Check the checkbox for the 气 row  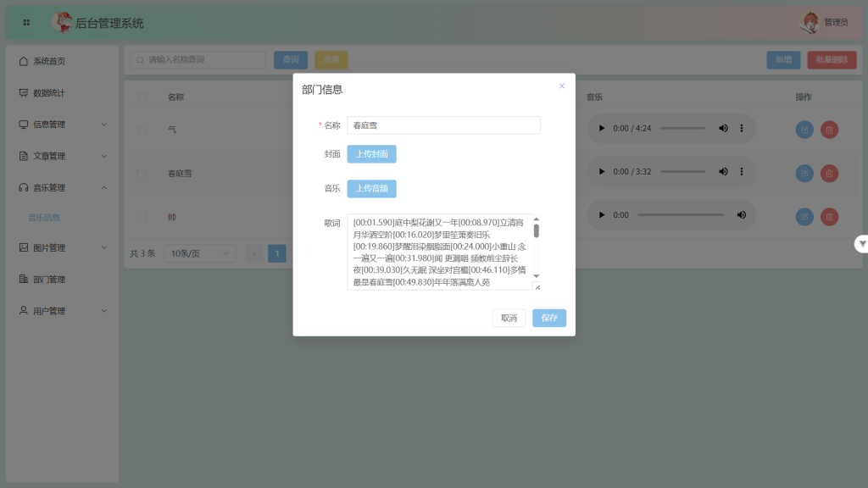click(x=142, y=130)
